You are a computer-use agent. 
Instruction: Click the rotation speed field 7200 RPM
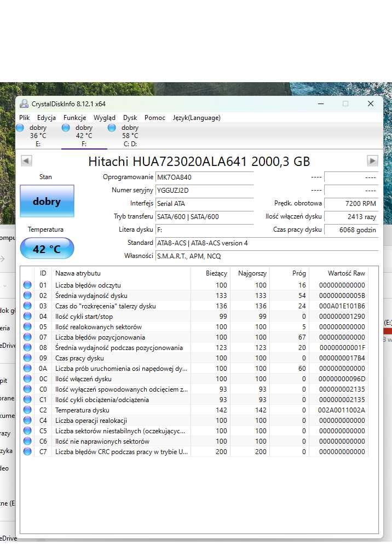351,203
